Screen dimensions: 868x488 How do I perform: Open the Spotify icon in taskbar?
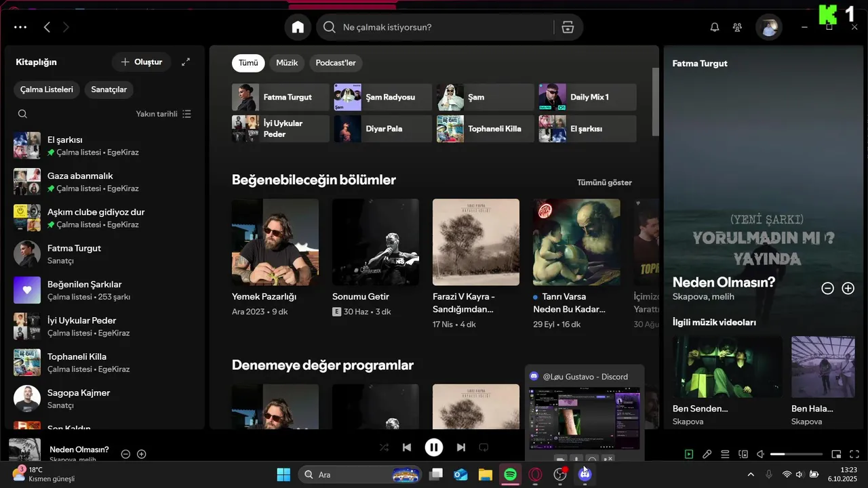[x=510, y=474]
